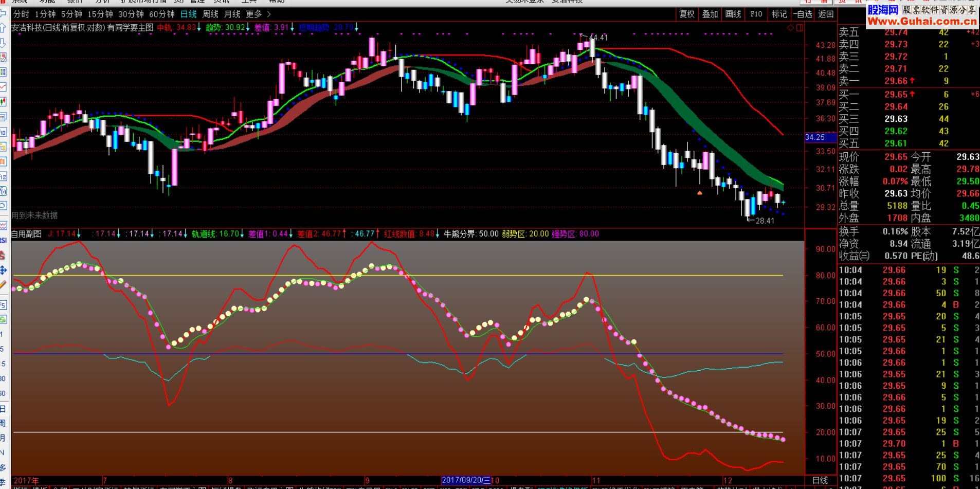Click the 净资 8.94 field
This screenshot has width=980, height=489.
[x=873, y=244]
